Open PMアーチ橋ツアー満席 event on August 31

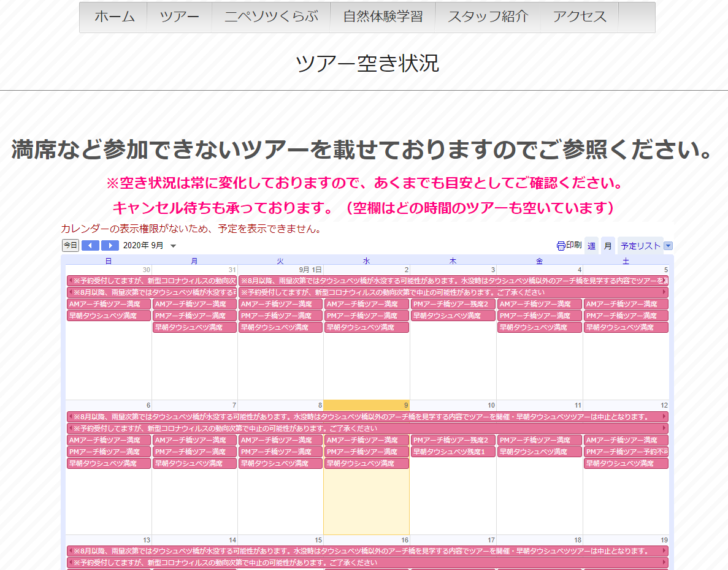tap(194, 316)
